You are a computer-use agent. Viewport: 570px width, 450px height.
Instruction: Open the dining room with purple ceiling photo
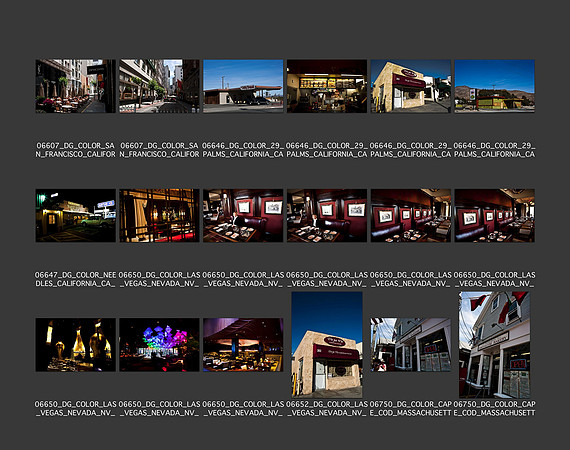(243, 345)
